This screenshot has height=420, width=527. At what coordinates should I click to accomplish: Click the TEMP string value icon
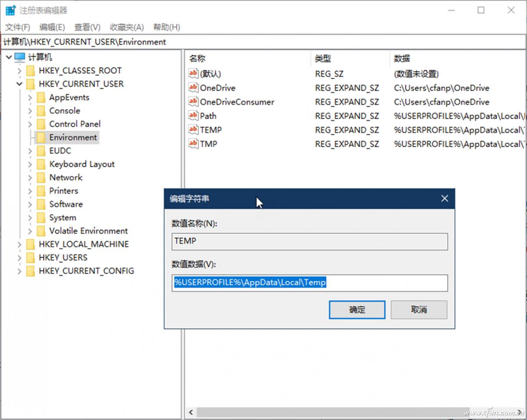pos(192,129)
